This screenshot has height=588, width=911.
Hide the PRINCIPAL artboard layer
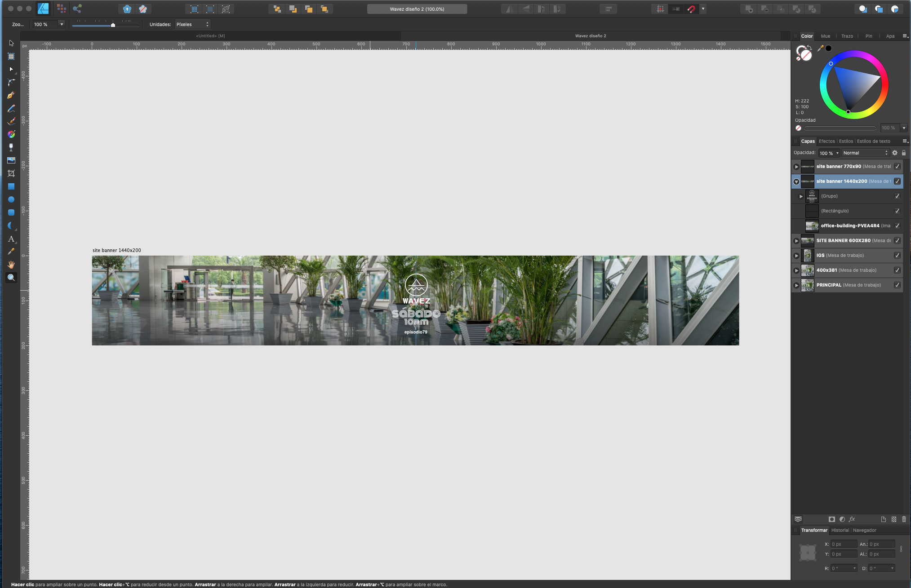(897, 285)
